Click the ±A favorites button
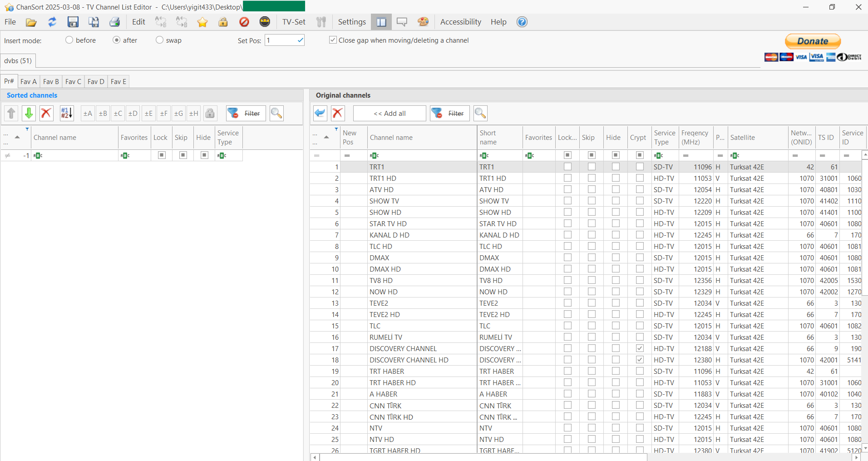868x461 pixels. 88,113
